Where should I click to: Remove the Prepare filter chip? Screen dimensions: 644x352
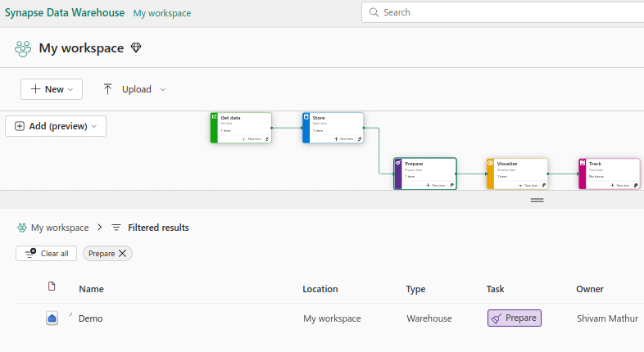coord(123,254)
